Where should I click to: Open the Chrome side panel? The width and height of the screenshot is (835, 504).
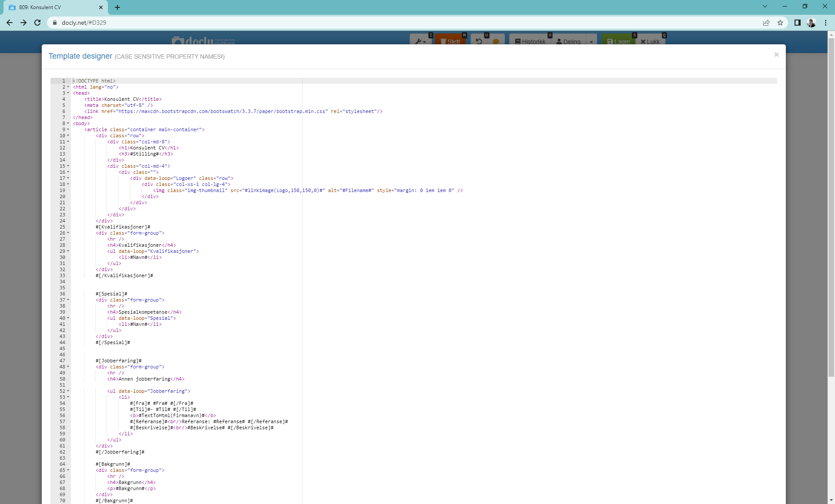tap(797, 23)
